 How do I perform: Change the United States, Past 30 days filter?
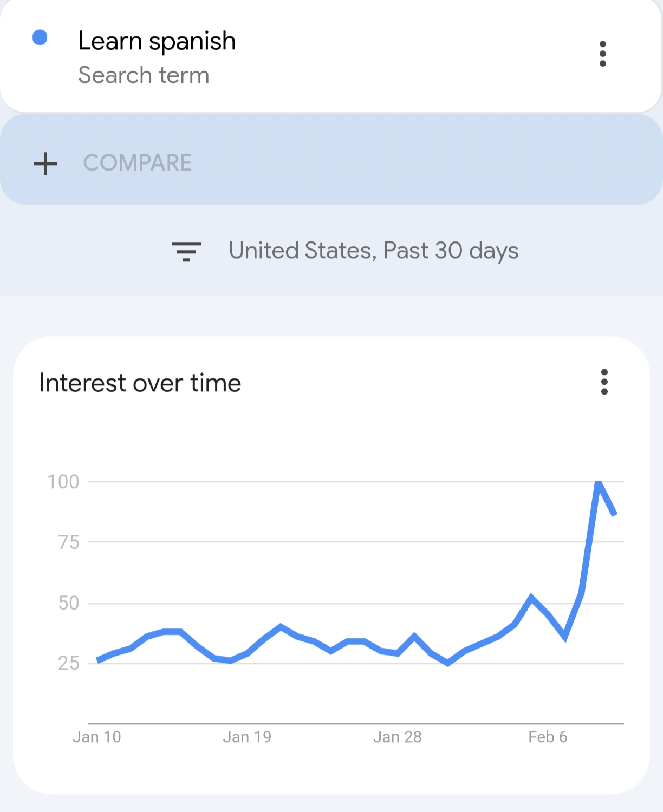tap(373, 251)
